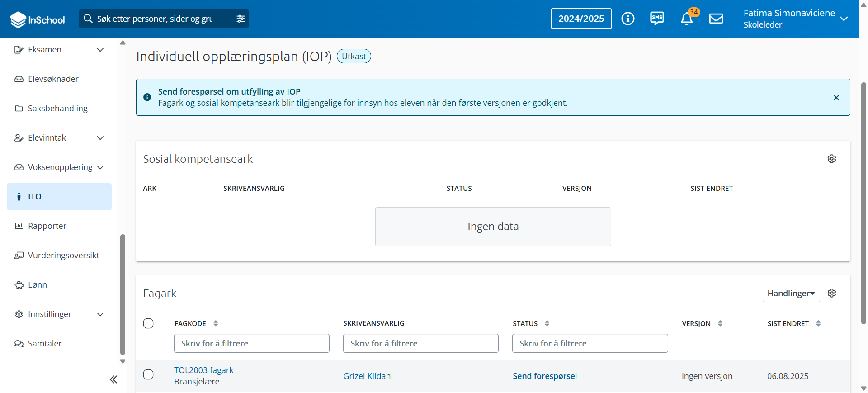Click sidebar scroll down arrow

click(x=123, y=361)
